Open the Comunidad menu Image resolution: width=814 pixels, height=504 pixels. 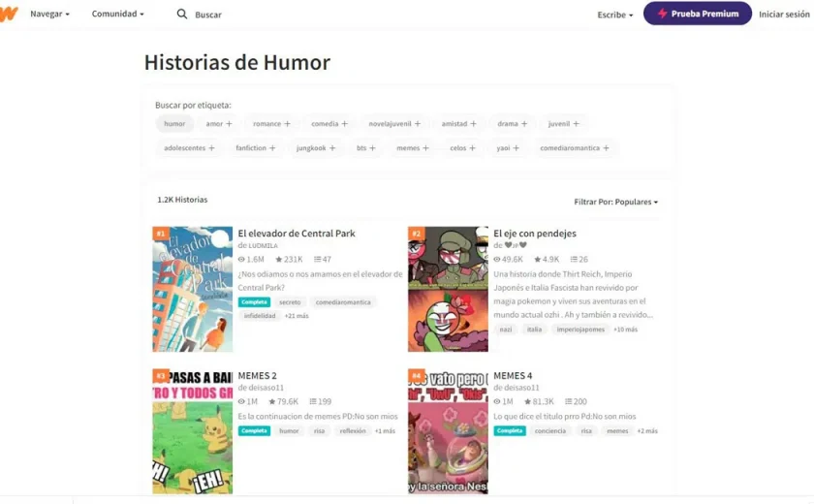tap(118, 14)
